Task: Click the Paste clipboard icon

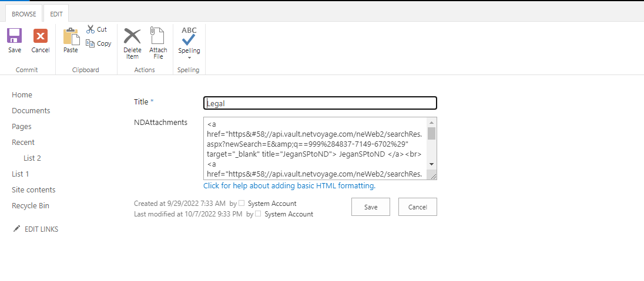Action: coord(71,36)
